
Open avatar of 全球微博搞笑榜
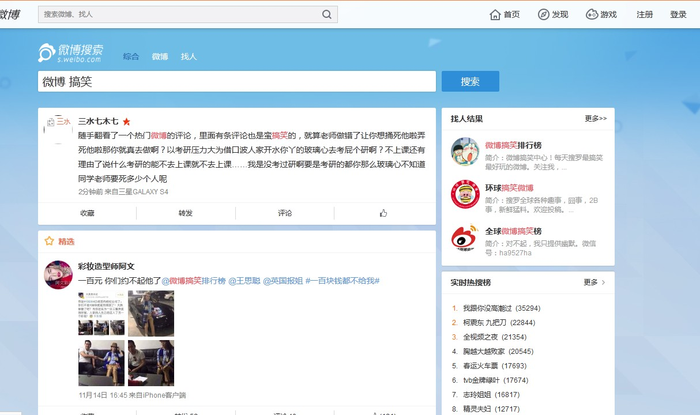[x=465, y=238]
